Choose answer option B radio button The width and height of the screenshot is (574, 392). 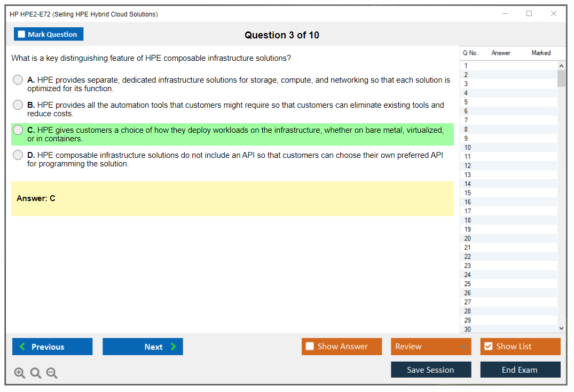point(18,105)
